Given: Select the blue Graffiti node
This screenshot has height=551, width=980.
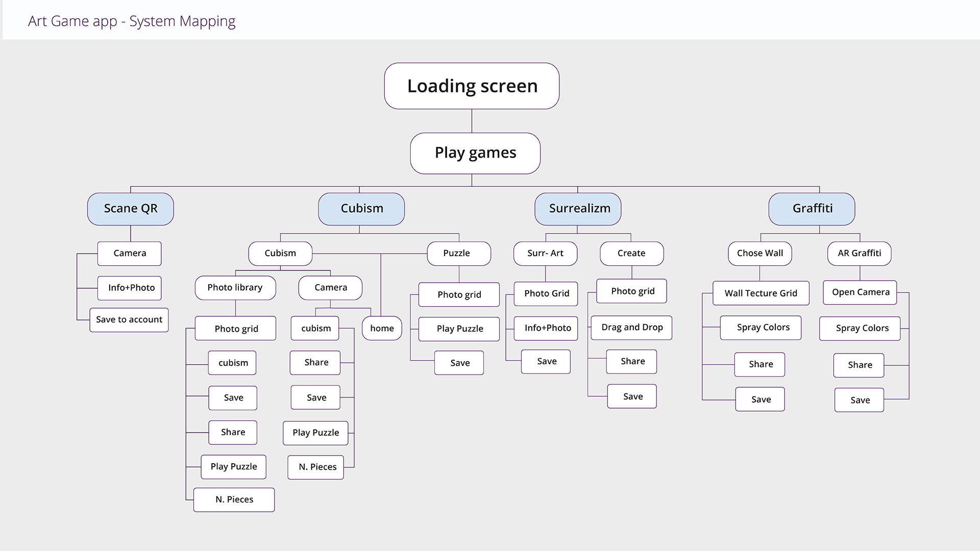Looking at the screenshot, I should click(x=812, y=209).
